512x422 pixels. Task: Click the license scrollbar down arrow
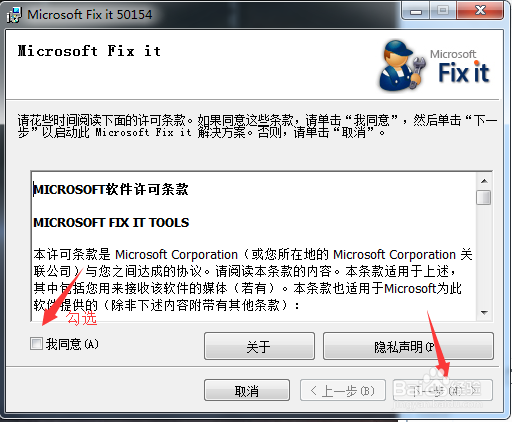pos(484,312)
